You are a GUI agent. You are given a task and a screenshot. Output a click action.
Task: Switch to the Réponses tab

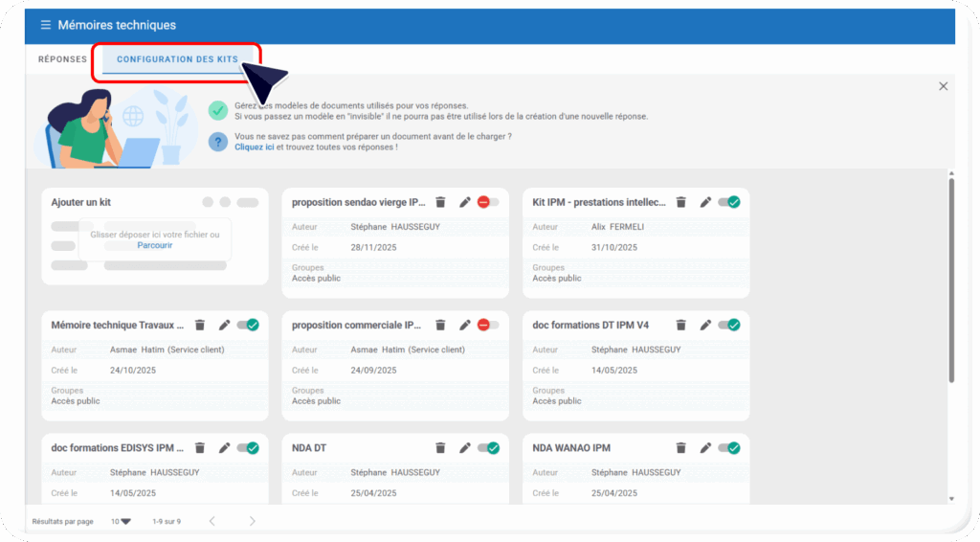coord(62,59)
